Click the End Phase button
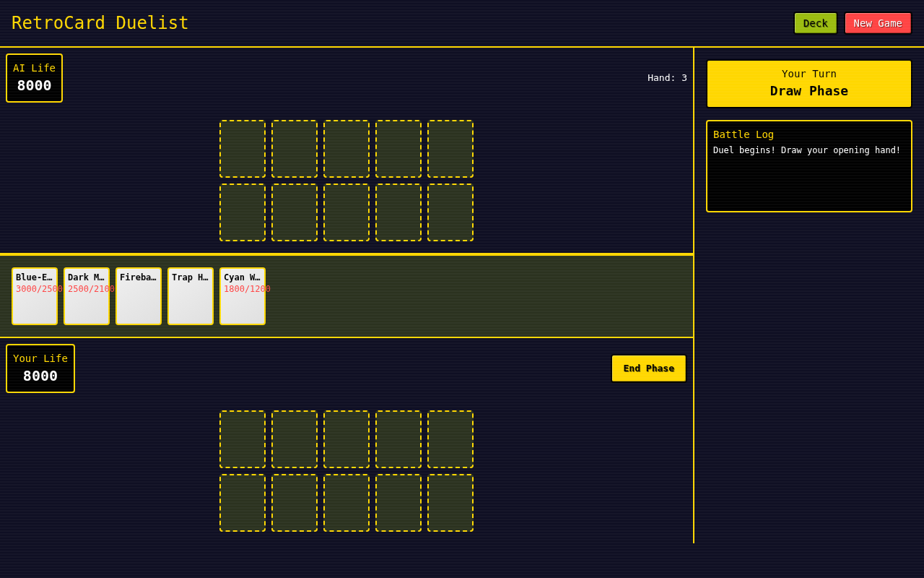The width and height of the screenshot is (924, 578). [648, 368]
